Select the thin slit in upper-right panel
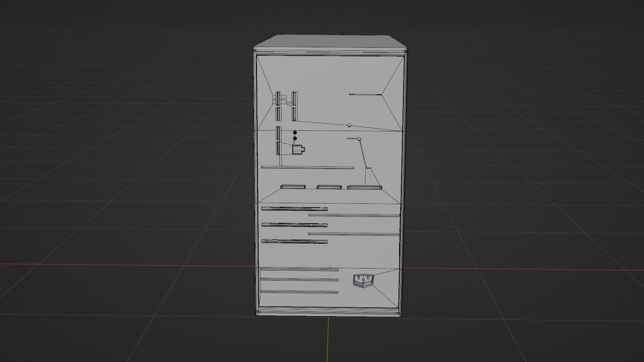The width and height of the screenshot is (644, 362). (x=365, y=95)
